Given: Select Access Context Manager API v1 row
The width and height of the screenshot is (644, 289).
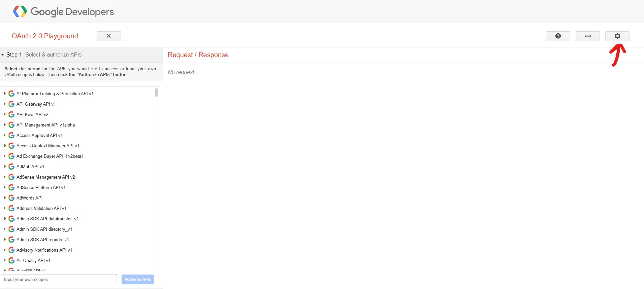Looking at the screenshot, I should (x=48, y=146).
